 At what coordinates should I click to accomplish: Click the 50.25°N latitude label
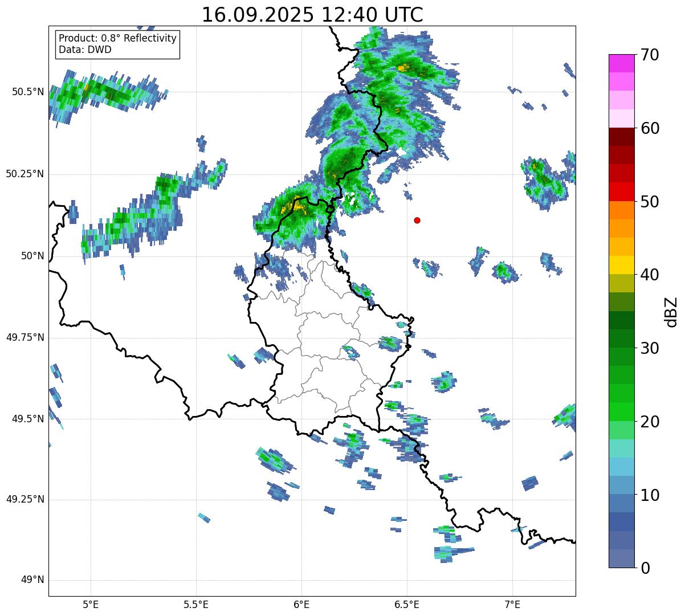[x=25, y=174]
